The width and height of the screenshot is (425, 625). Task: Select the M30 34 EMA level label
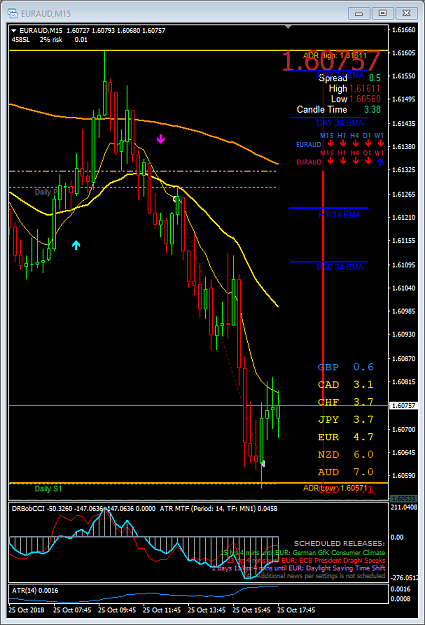340,267
